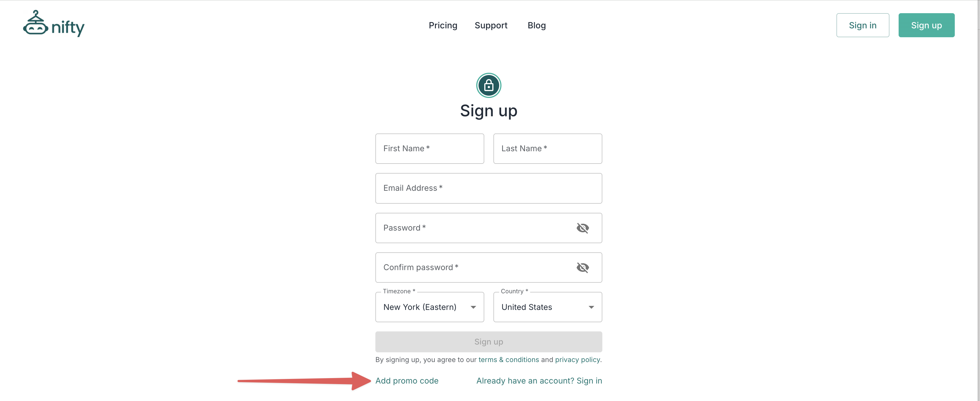Click the Sign in header button

[x=863, y=25]
